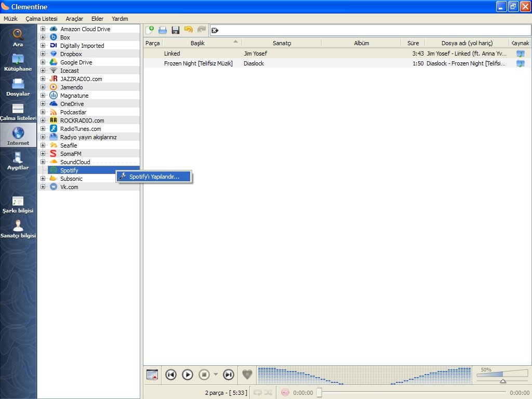This screenshot has height=399, width=532.
Task: Expand the Magnatune tree node
Action: point(43,96)
